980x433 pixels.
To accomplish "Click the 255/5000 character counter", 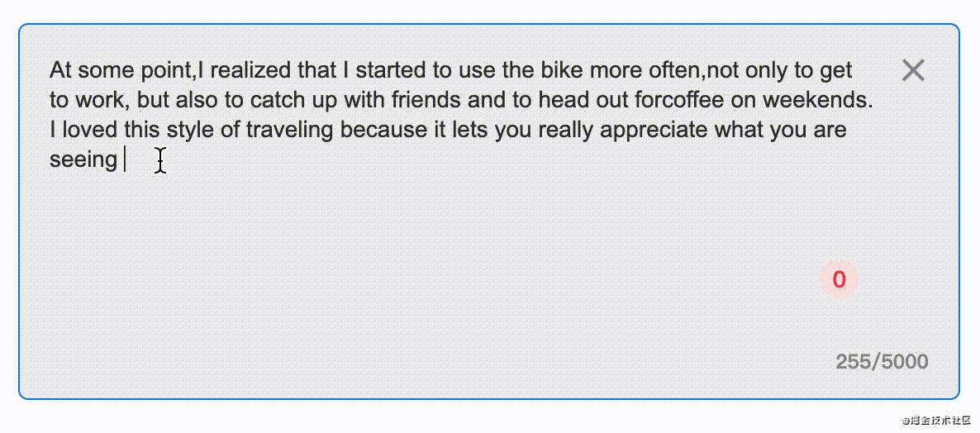I will pos(882,361).
